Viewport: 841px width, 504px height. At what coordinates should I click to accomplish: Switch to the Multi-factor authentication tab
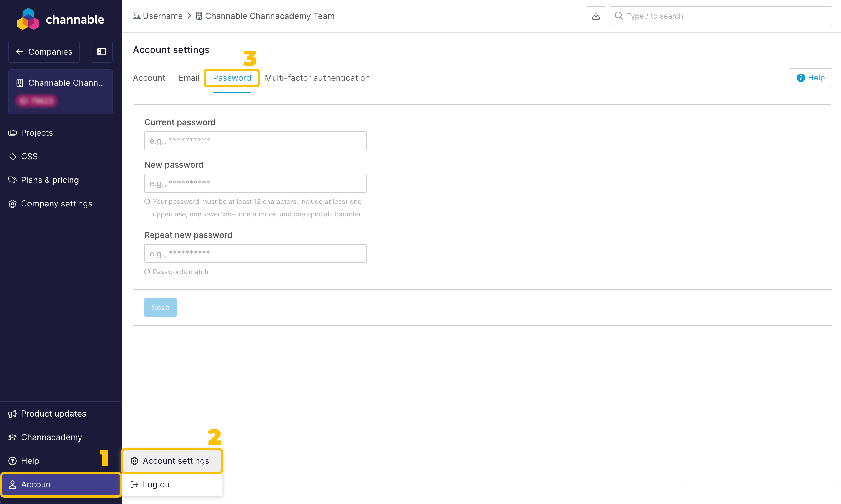tap(317, 78)
